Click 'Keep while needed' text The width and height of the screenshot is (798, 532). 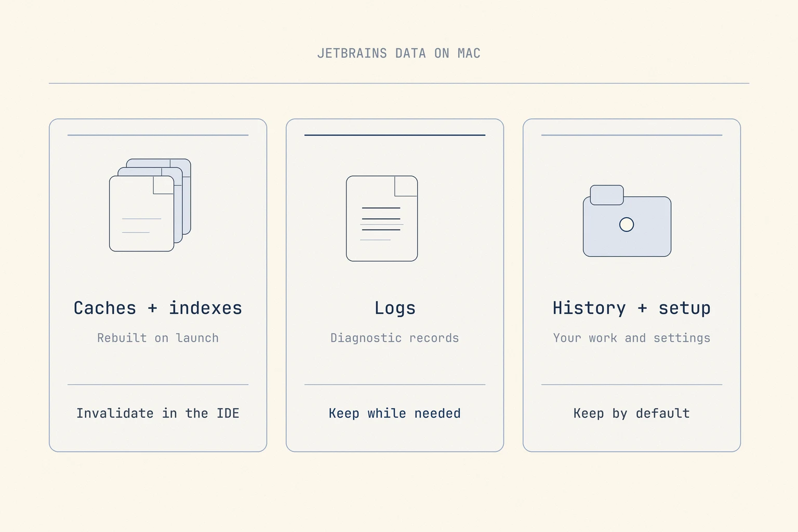395,414
